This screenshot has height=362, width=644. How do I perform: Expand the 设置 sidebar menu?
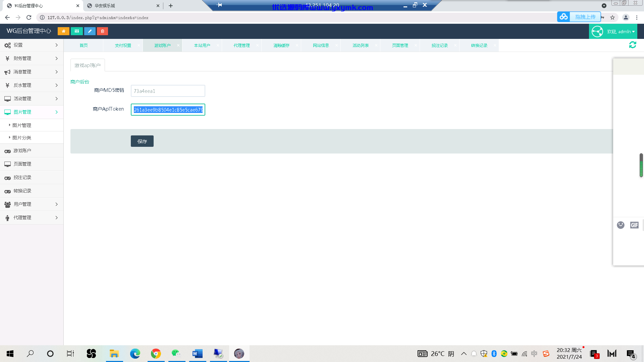(32, 45)
